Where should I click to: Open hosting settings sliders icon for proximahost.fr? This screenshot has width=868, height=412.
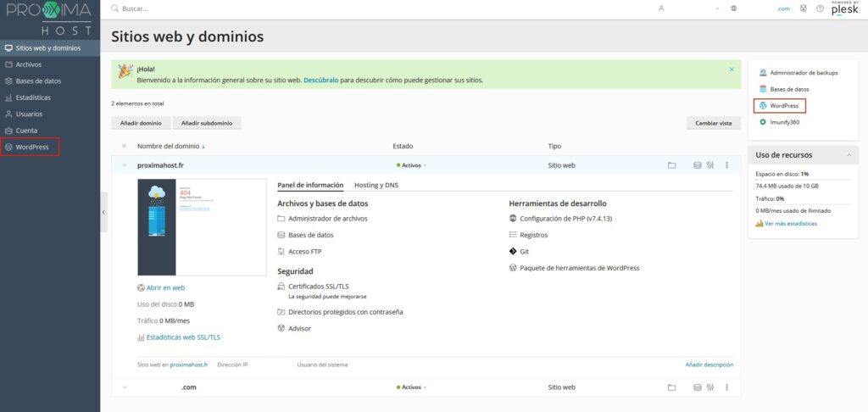click(710, 165)
